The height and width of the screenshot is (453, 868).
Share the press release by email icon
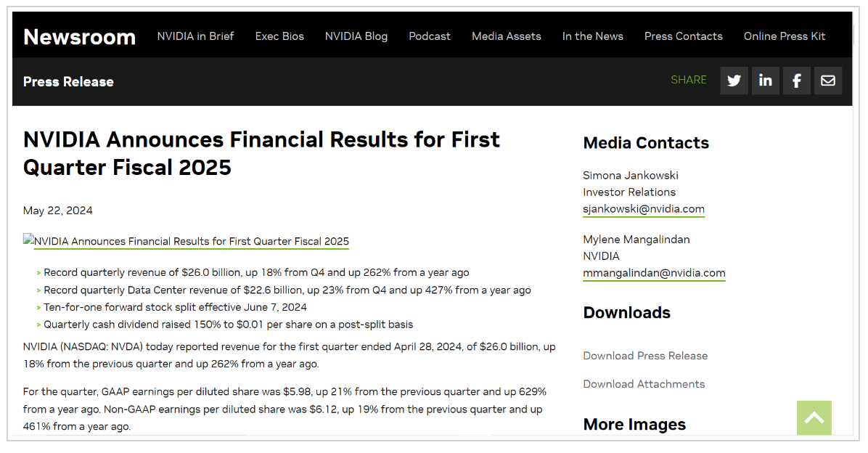(x=827, y=81)
